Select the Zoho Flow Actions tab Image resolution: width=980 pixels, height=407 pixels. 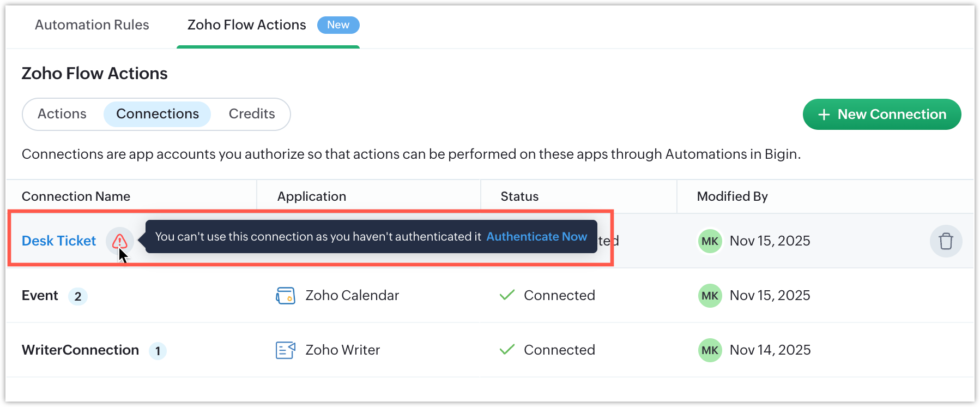coord(247,25)
